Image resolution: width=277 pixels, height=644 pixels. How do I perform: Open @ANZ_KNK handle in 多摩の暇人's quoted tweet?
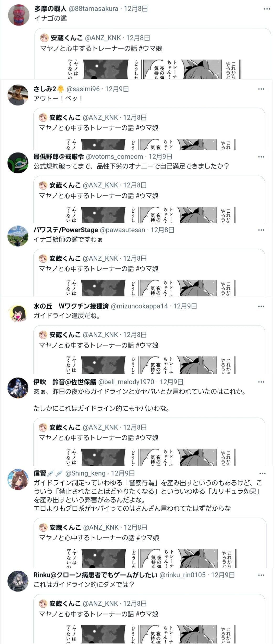click(103, 38)
